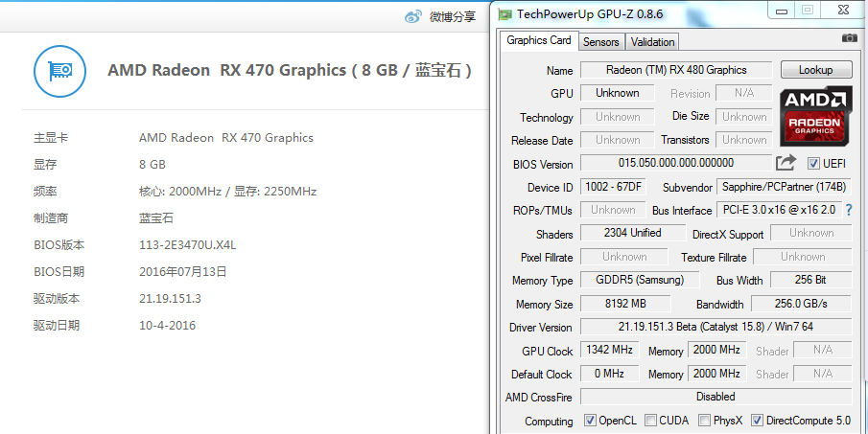Toggle the OpenCL checkbox
The image size is (868, 434).
[590, 421]
